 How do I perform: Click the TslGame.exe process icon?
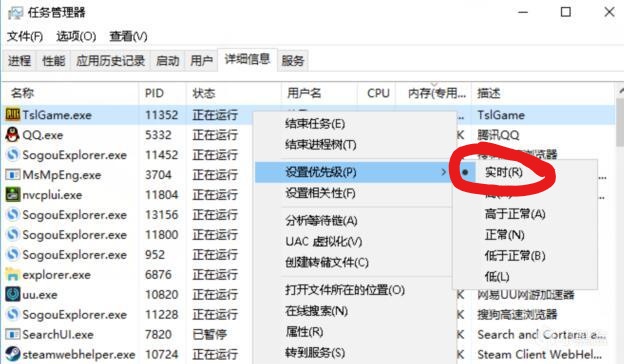coord(12,115)
